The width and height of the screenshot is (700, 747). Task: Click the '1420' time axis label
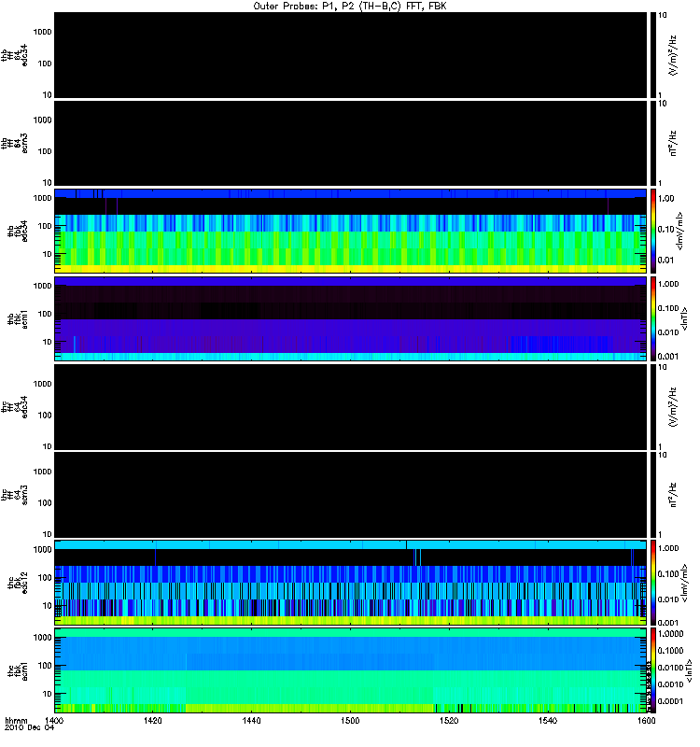click(153, 720)
